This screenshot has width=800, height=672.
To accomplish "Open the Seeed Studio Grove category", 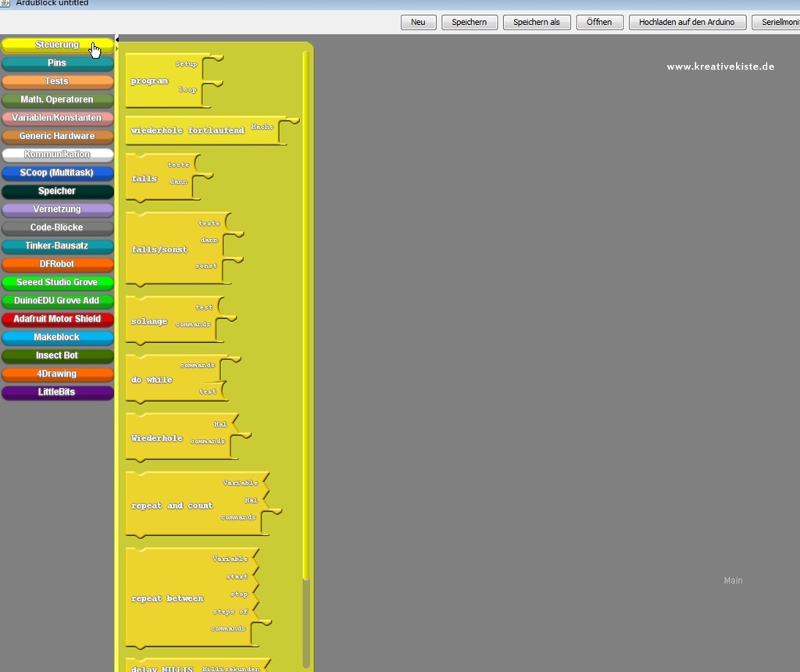I will click(57, 283).
